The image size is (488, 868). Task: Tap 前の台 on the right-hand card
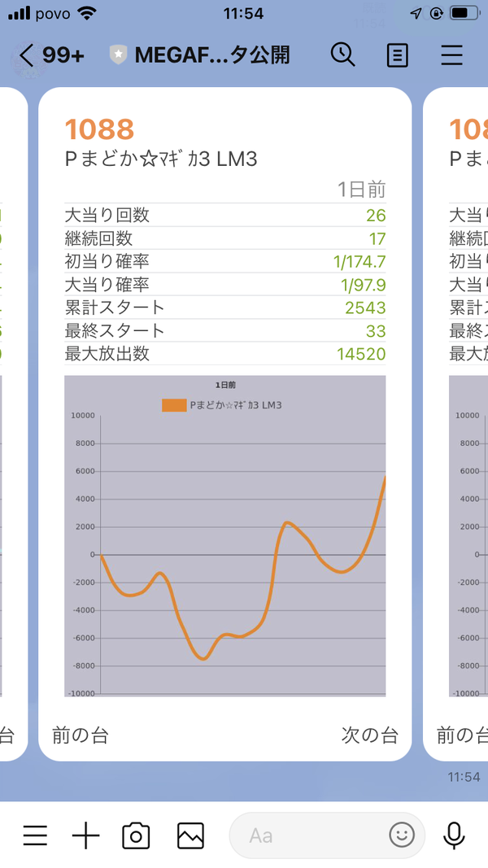462,735
